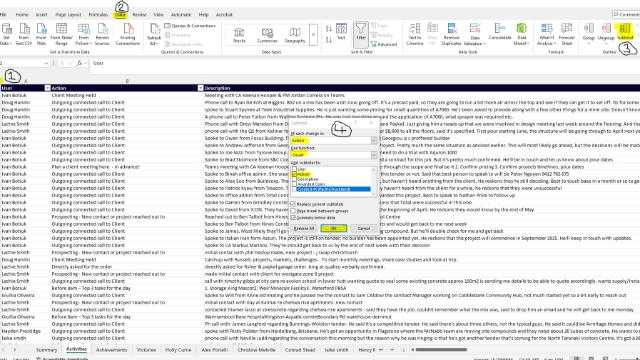Open the Sort dialog
This screenshot has height=360, width=640.
click(341, 32)
